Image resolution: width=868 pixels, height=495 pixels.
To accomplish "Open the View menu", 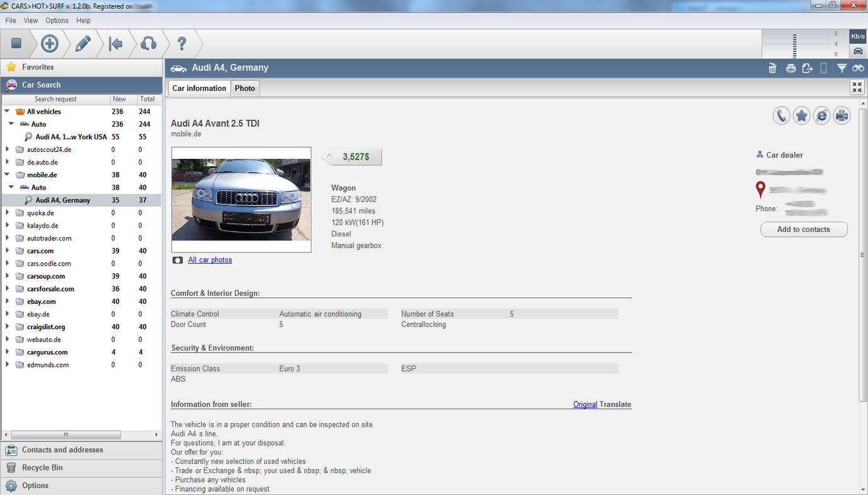I will (x=31, y=21).
